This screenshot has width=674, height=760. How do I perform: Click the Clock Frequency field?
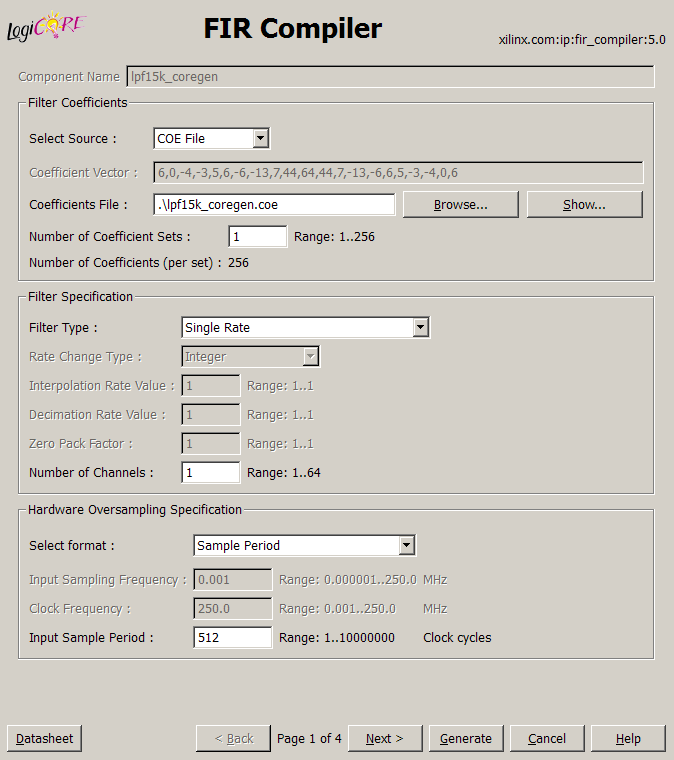233,609
